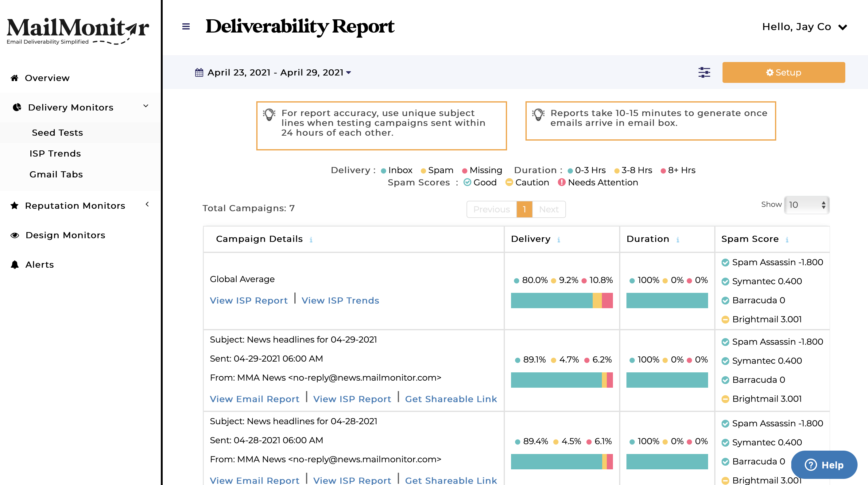
Task: Click the Design Monitors eye icon
Action: point(14,235)
